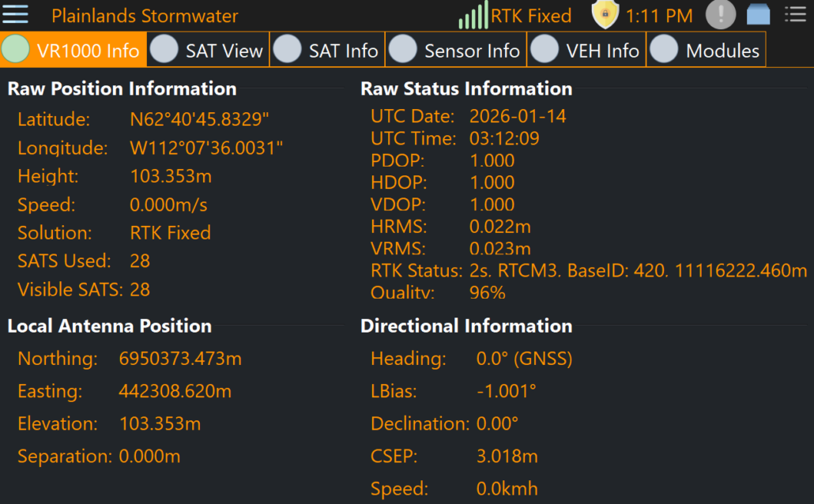Click the Heading value 0.0° (GNSS)
Viewport: 814px width, 504px height.
(524, 359)
